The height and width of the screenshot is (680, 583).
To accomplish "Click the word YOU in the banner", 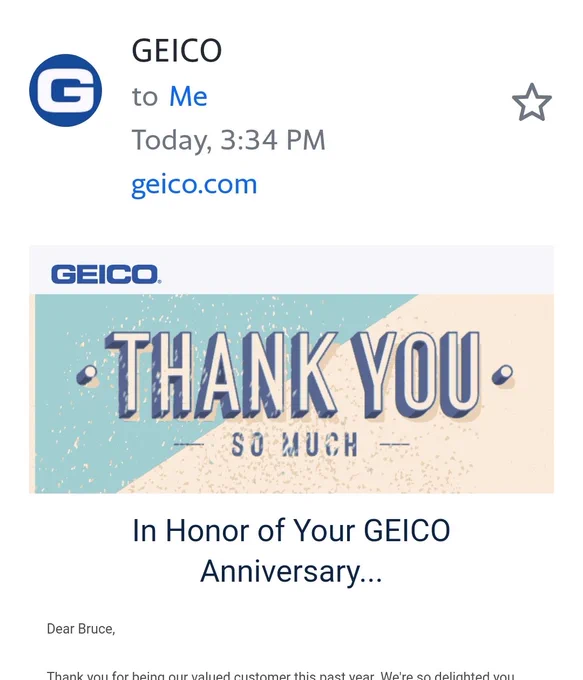I will 416,375.
